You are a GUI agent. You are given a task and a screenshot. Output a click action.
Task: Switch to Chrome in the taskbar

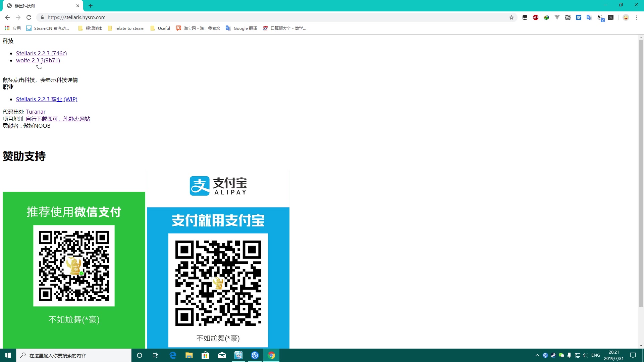(271, 355)
